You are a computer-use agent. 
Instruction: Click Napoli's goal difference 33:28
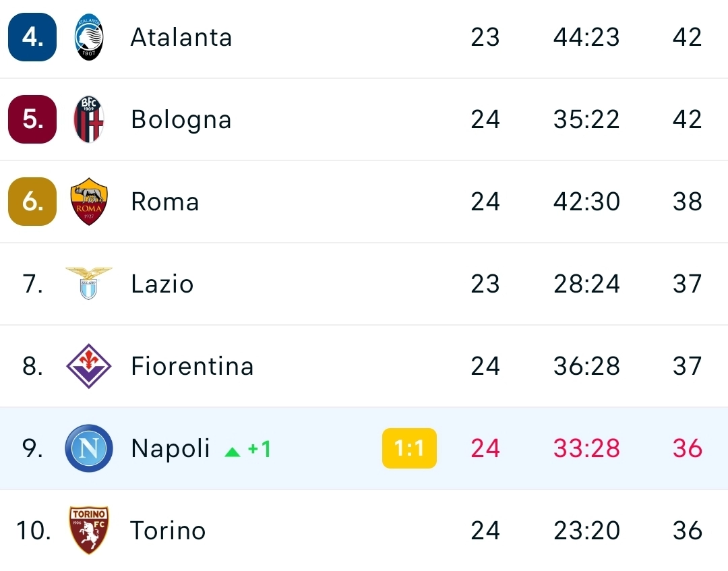click(x=586, y=448)
